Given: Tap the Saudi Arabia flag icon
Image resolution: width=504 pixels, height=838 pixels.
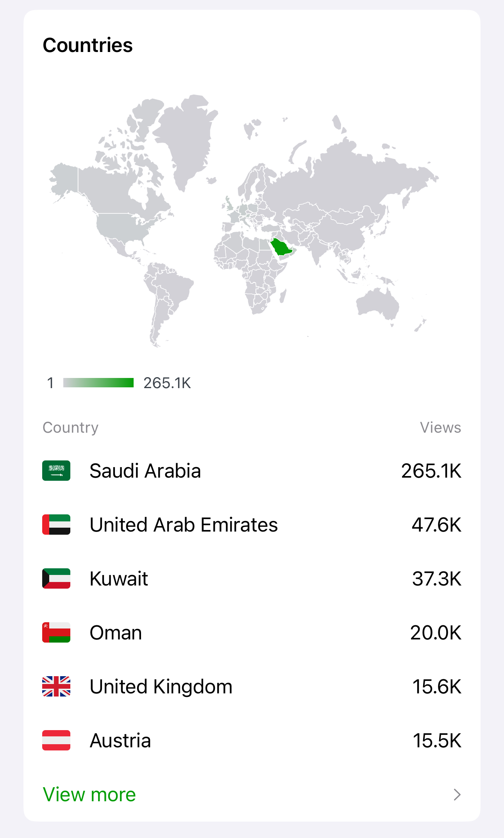Looking at the screenshot, I should [56, 471].
